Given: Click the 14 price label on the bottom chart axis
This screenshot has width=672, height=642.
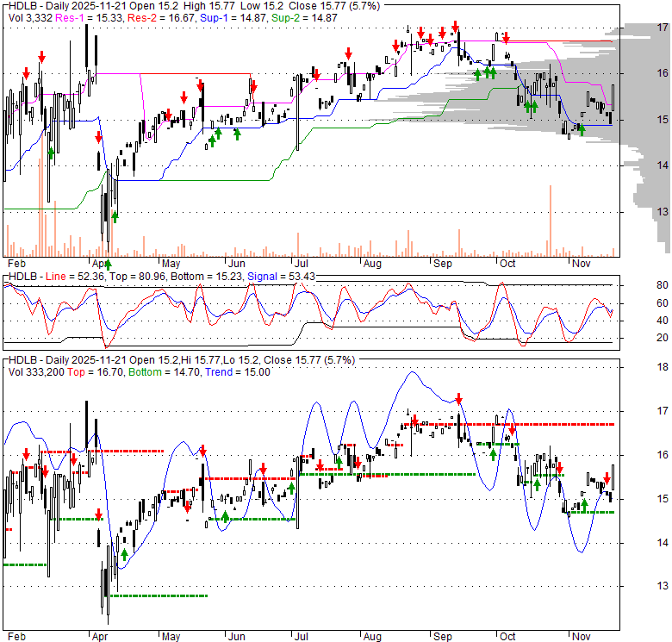Looking at the screenshot, I should [663, 543].
